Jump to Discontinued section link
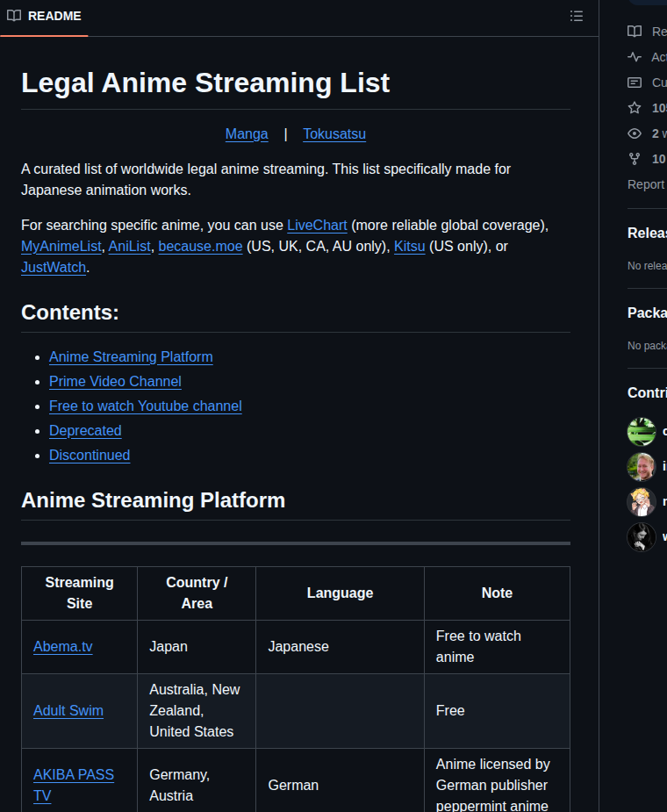Screen dimensions: 667x812 pos(90,456)
